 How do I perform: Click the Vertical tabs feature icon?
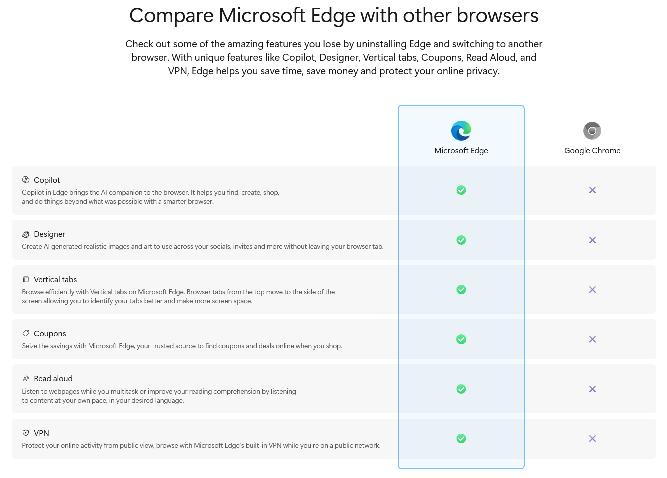coord(25,280)
